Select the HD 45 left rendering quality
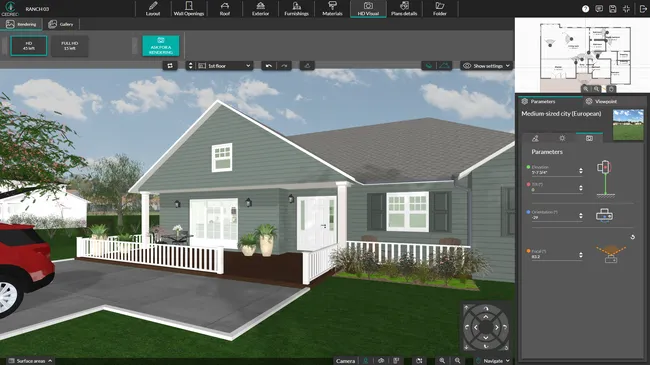The image size is (650, 365). point(29,46)
